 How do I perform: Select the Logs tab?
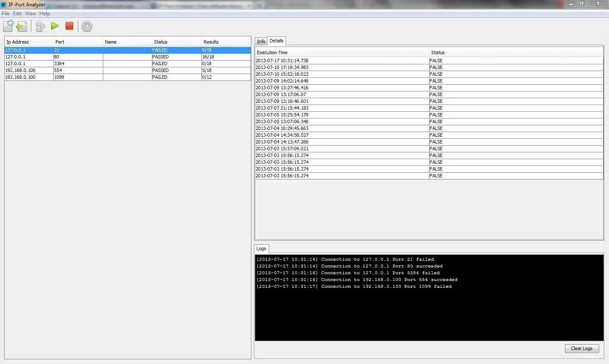click(261, 248)
